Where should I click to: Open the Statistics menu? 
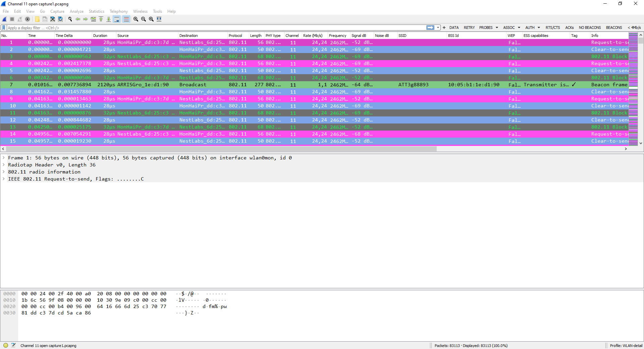(96, 11)
